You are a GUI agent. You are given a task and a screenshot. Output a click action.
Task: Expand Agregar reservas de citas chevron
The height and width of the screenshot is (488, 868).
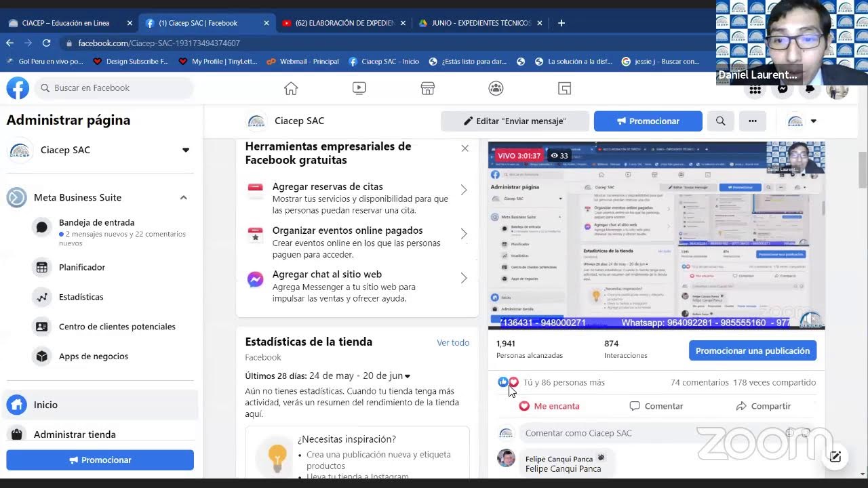tap(464, 190)
